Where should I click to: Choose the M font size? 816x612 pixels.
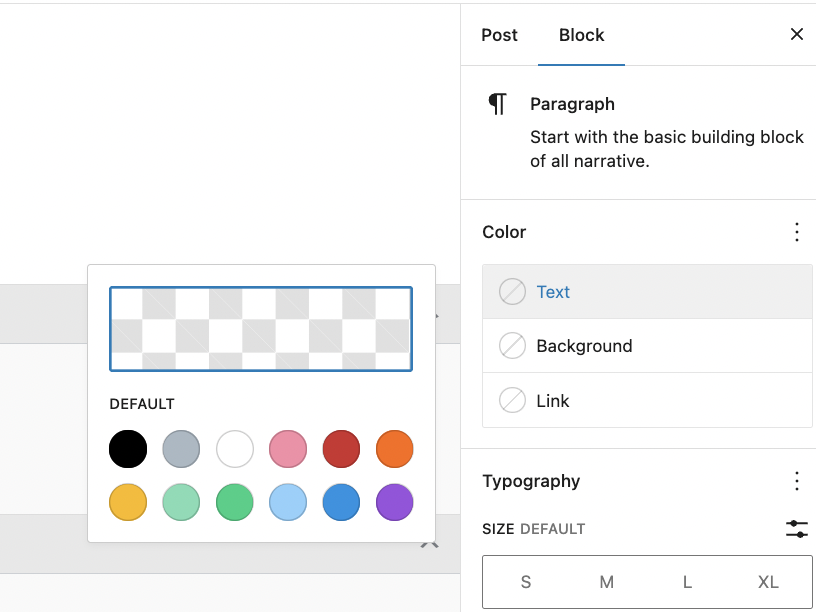coord(606,582)
